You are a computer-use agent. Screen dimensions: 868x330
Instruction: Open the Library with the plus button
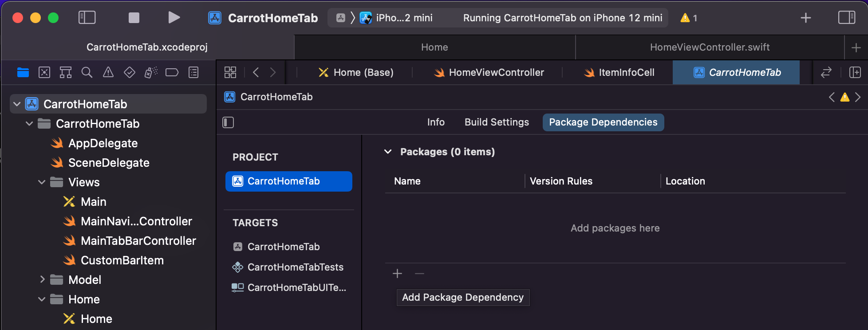click(x=806, y=18)
